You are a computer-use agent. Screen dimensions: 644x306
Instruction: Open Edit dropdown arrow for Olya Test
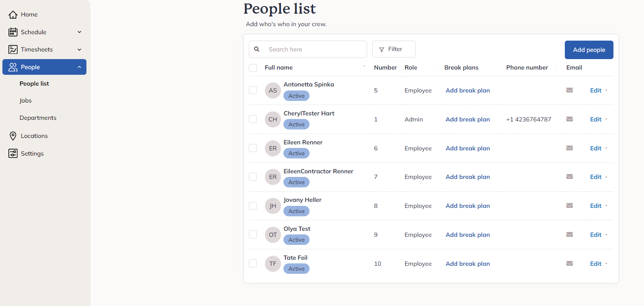pos(606,235)
